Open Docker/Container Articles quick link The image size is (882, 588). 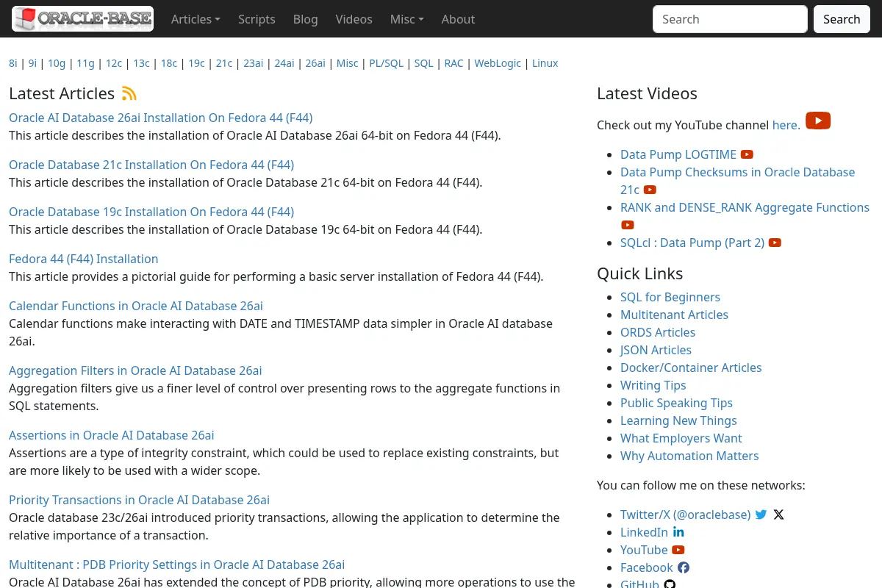pyautogui.click(x=691, y=367)
